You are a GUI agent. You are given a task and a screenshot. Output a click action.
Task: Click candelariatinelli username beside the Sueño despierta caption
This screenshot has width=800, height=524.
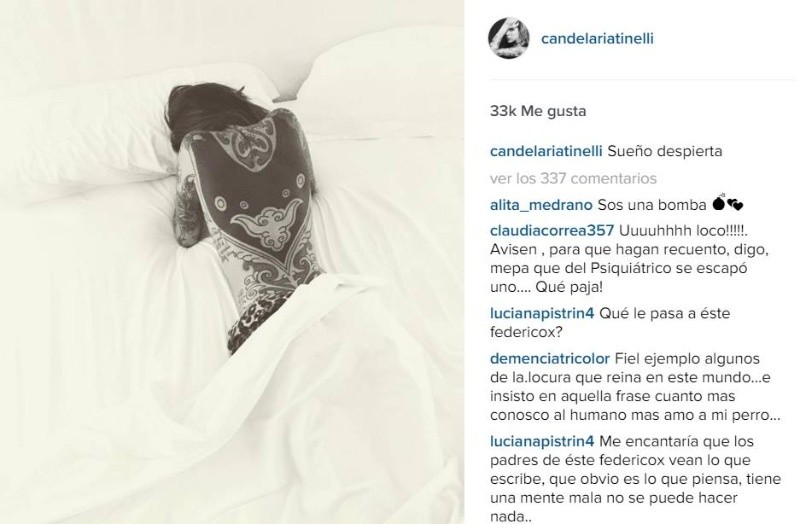[546, 152]
